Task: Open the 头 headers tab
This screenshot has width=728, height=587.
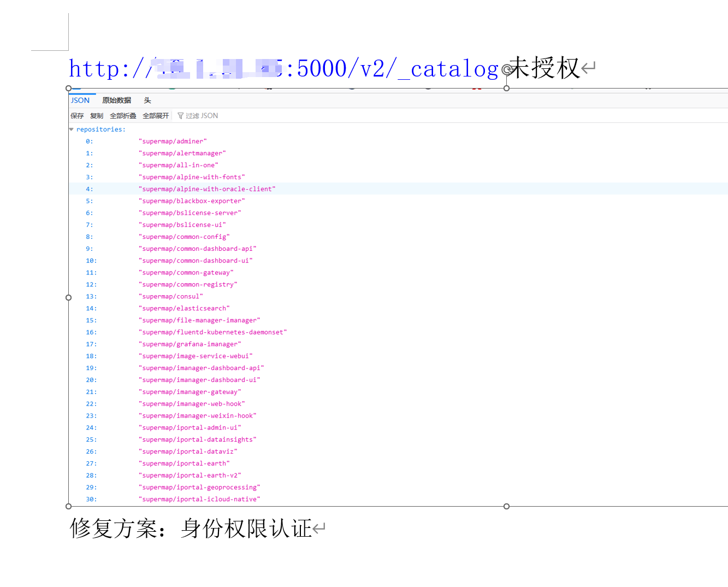Action: pyautogui.click(x=147, y=101)
